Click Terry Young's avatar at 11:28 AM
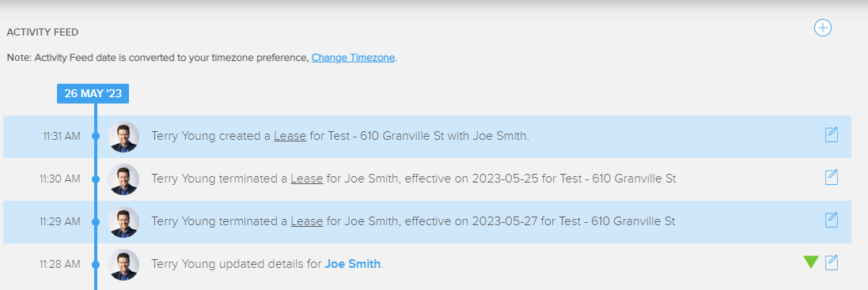The image size is (868, 290). point(123,264)
